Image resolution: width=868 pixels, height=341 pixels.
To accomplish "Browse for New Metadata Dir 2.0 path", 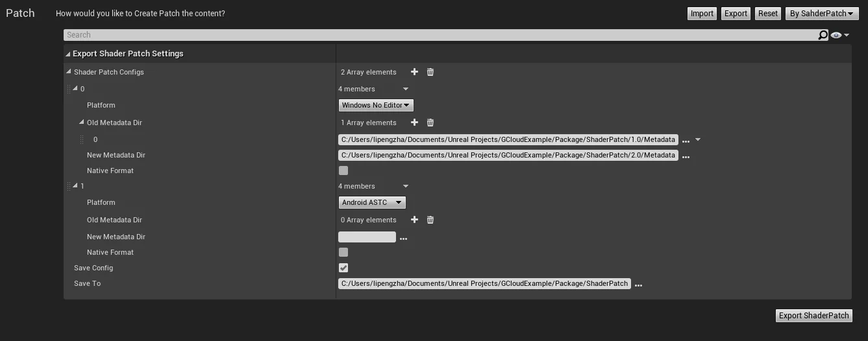I will pyautogui.click(x=686, y=156).
